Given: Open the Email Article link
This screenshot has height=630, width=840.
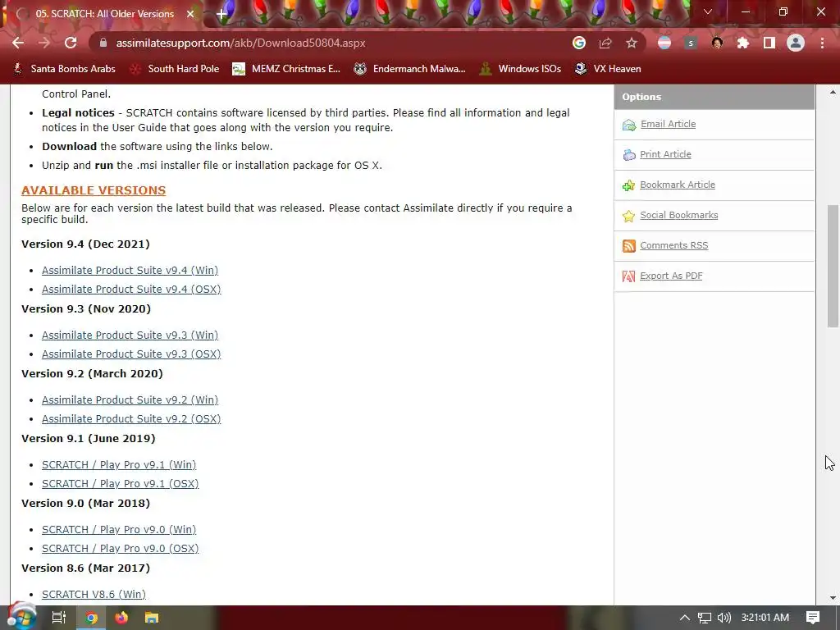Looking at the screenshot, I should pos(668,124).
